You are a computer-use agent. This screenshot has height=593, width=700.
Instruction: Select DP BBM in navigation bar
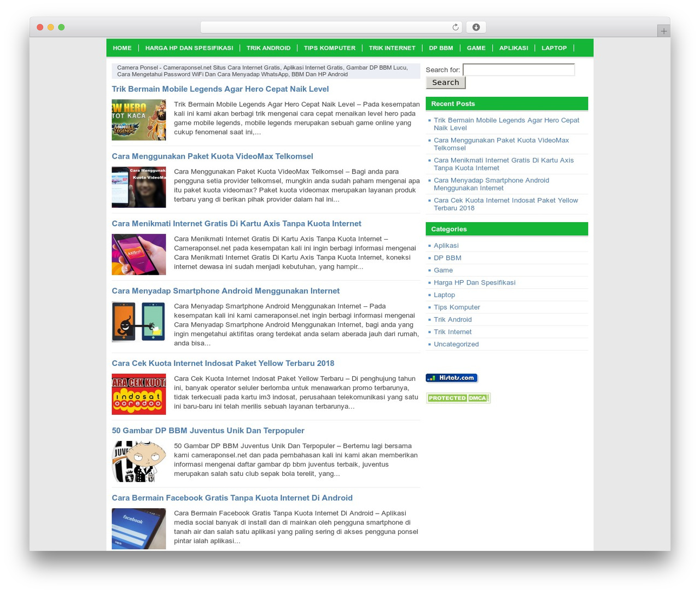[441, 48]
